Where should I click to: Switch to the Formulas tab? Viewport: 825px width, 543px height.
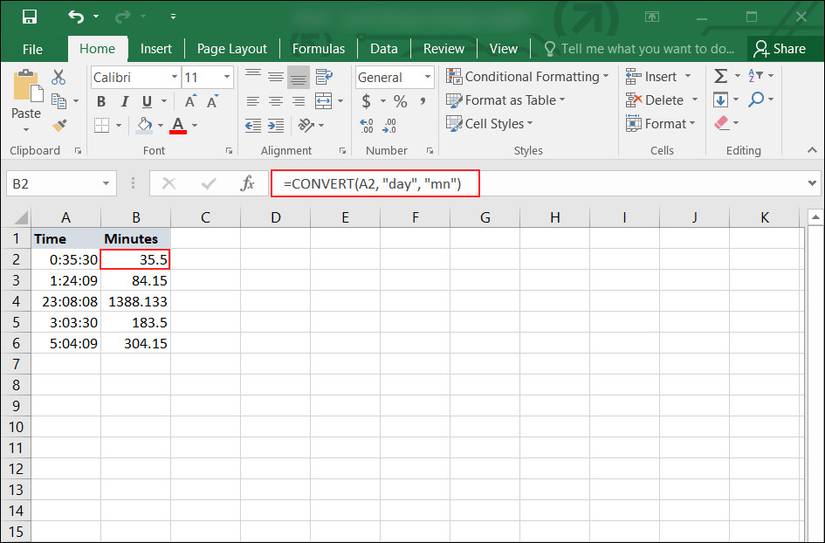click(318, 48)
